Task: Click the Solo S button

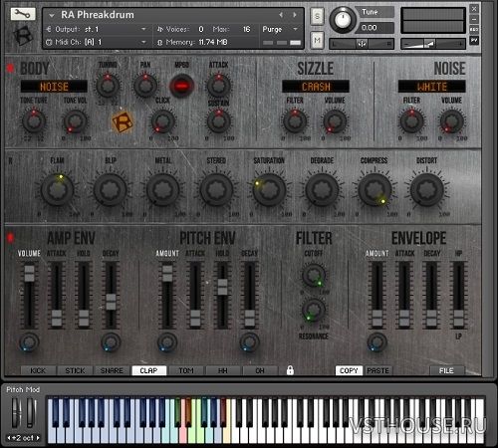Action: (317, 16)
